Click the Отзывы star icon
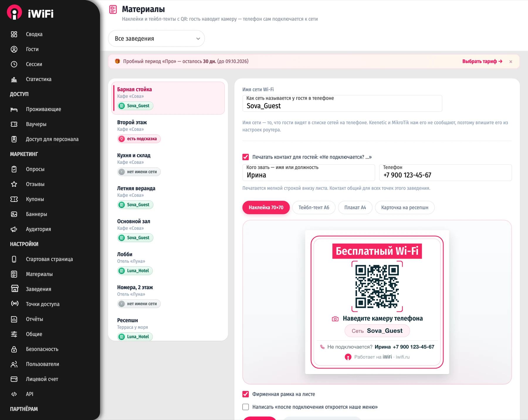The image size is (528, 420). [x=14, y=184]
